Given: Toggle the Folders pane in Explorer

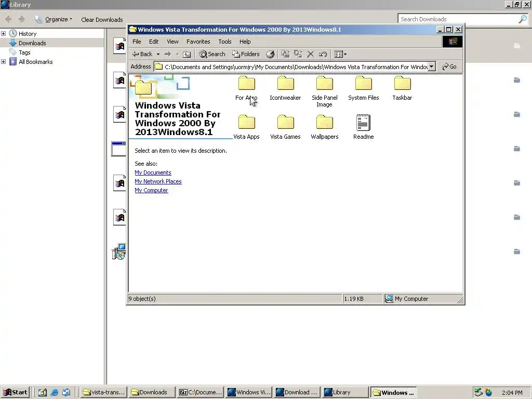Looking at the screenshot, I should (x=246, y=54).
